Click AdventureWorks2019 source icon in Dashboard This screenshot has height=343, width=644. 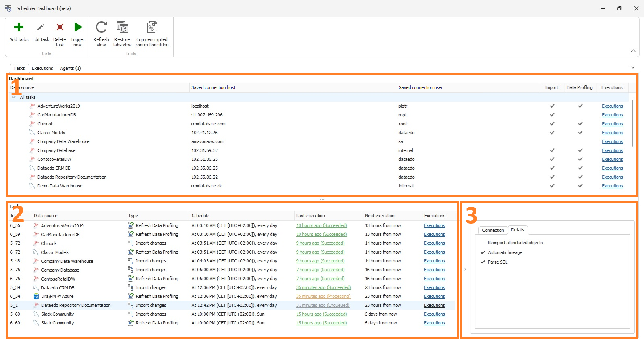(32, 106)
